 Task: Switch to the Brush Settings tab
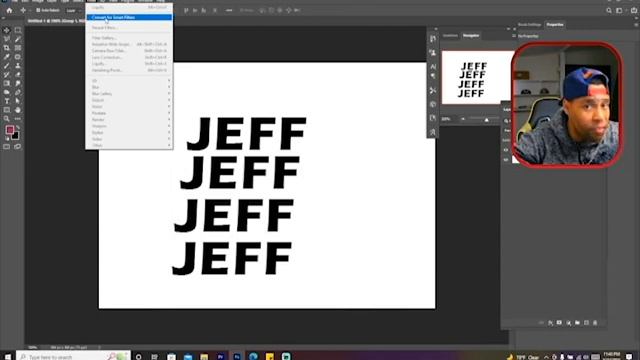(529, 24)
